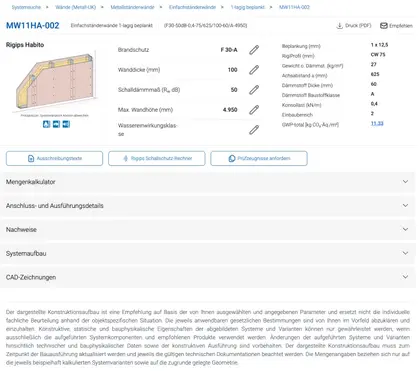Image resolution: width=420 pixels, height=371 pixels.
Task: Go to 1-lagig beplankt breadcrumb
Action: [248, 7]
